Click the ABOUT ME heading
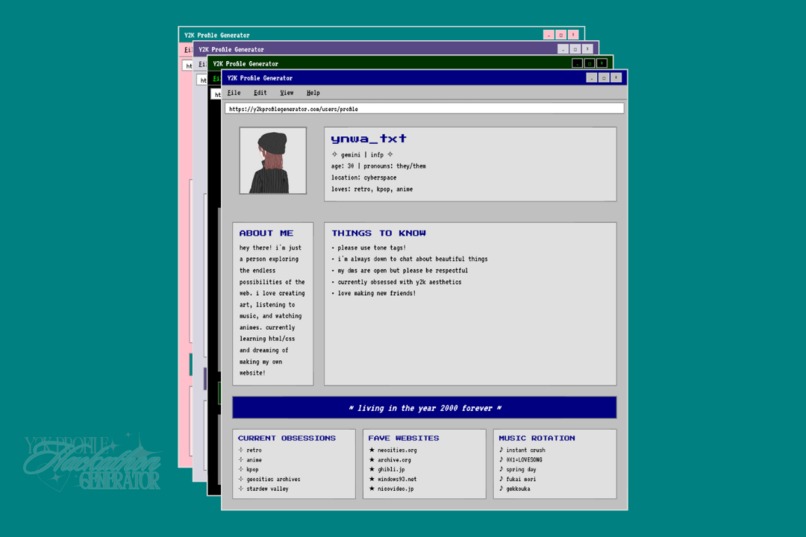 (x=266, y=233)
